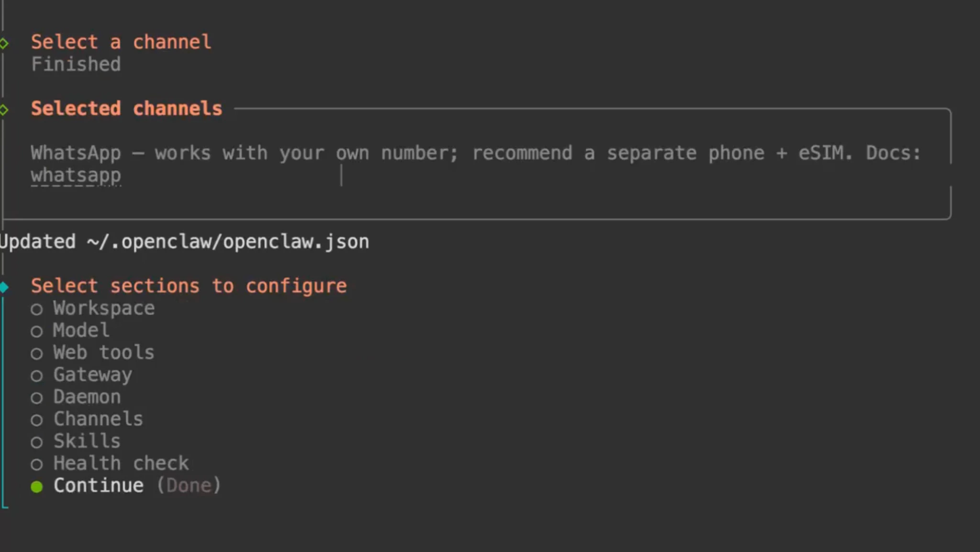Click the green Continue (Done) bullet
The width and height of the screenshot is (980, 552).
tap(37, 487)
